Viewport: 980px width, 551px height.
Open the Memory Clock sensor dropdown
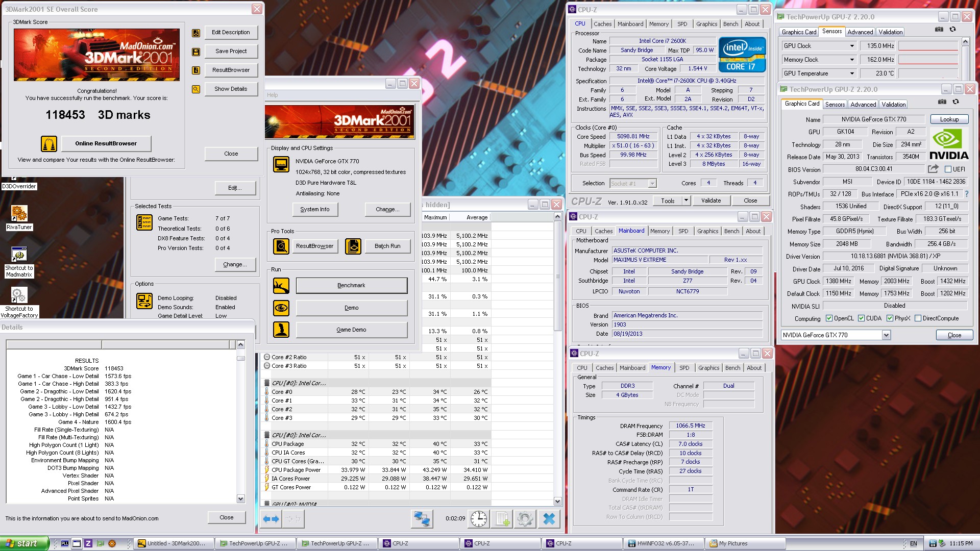click(x=851, y=60)
